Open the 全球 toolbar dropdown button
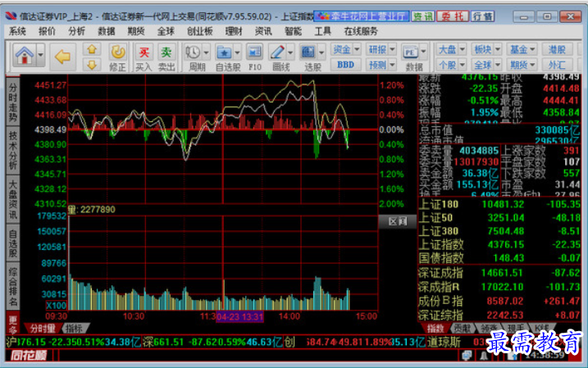588x368 pixels. (x=487, y=65)
